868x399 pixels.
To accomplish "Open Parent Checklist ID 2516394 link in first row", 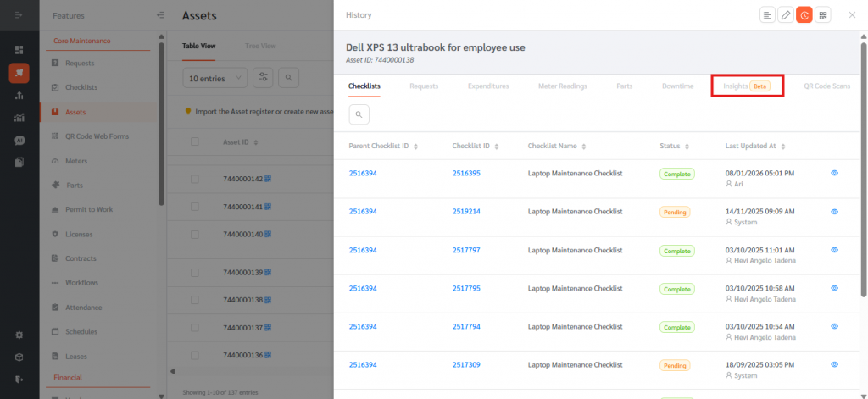I will pos(362,173).
